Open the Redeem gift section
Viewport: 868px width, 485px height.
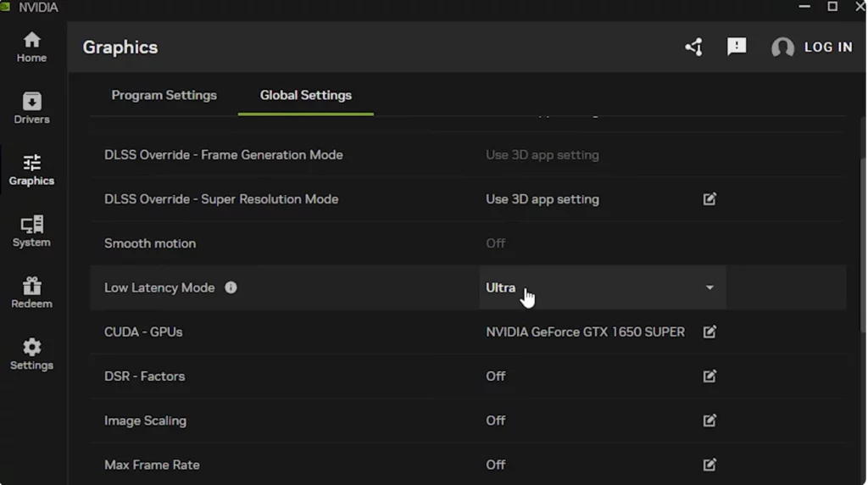[31, 293]
